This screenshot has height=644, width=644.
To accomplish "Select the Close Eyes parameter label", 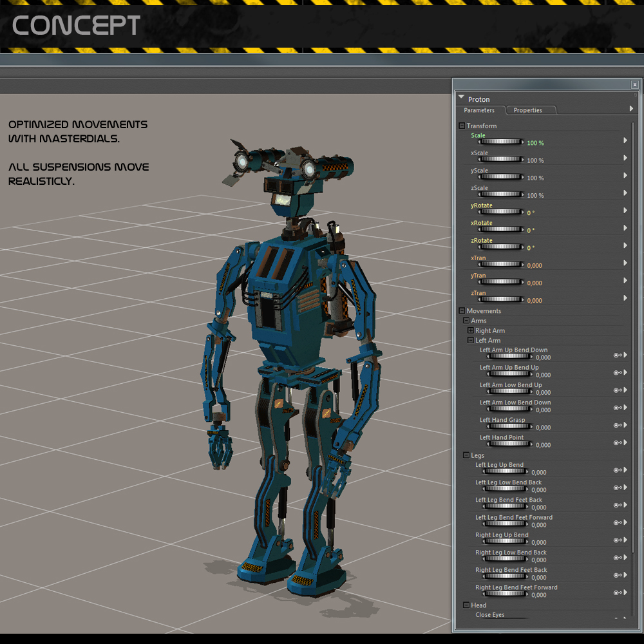I will pyautogui.click(x=490, y=615).
